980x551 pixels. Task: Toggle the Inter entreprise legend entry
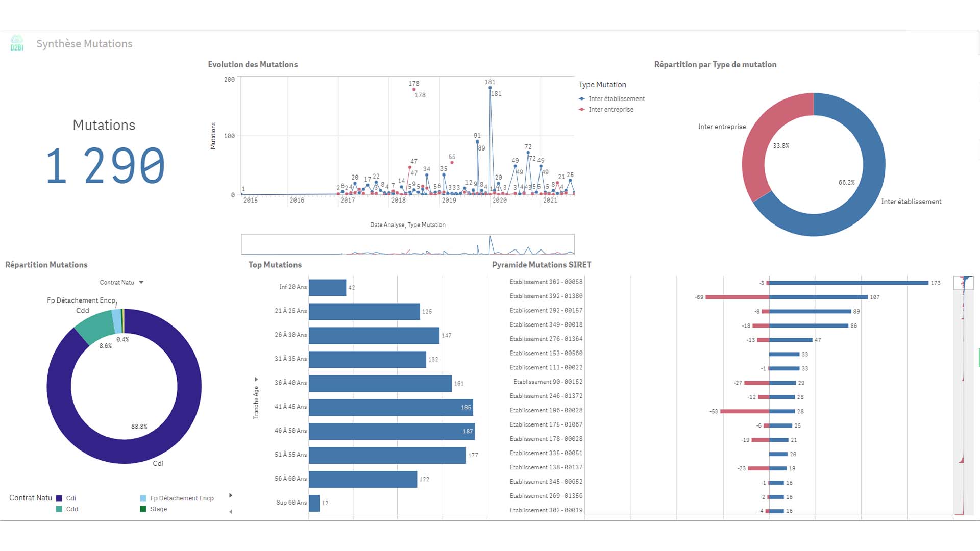(610, 110)
